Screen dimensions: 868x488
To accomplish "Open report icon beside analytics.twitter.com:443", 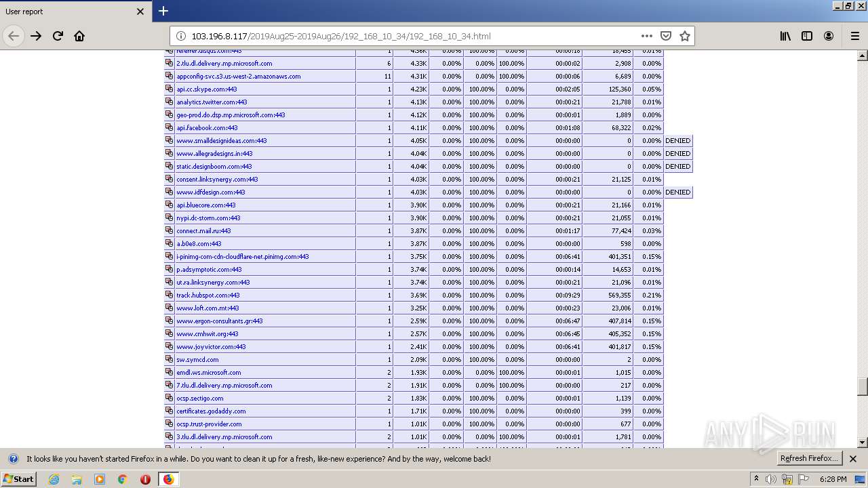I will 170,102.
